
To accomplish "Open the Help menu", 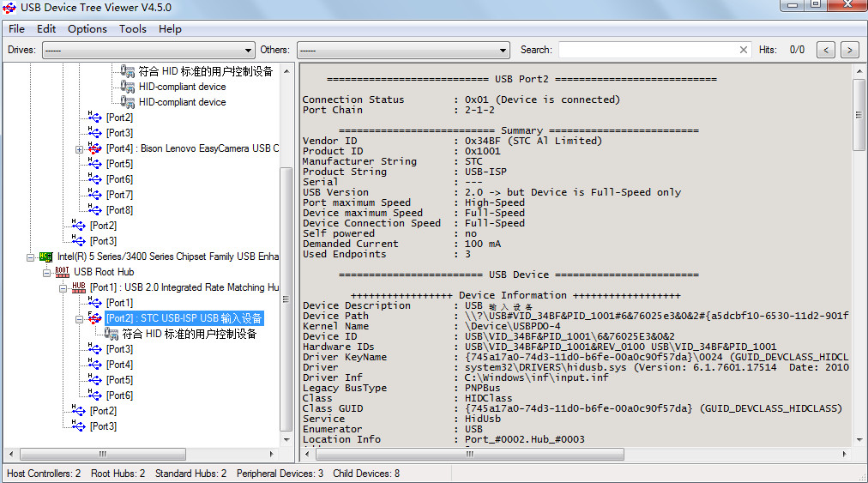I will pos(170,29).
